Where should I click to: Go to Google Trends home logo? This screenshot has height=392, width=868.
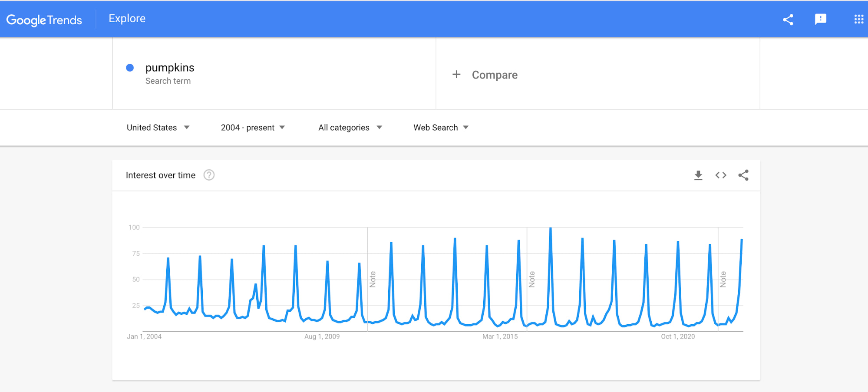point(44,20)
